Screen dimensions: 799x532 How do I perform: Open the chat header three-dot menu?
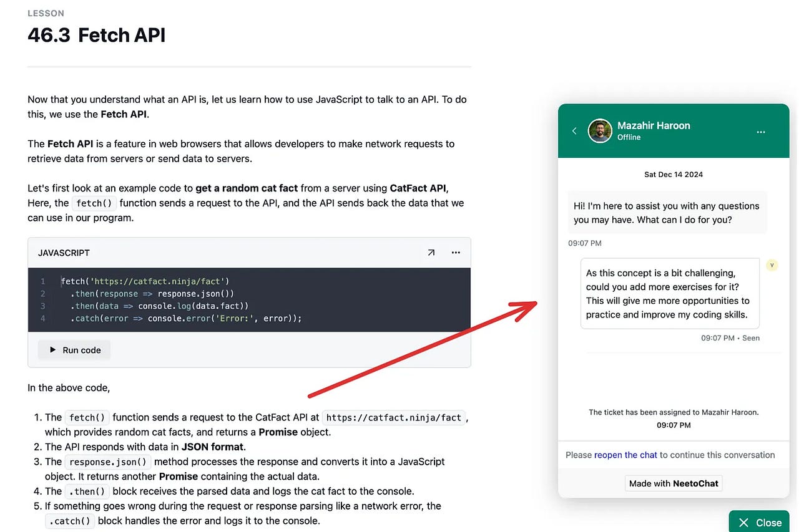[x=760, y=132]
